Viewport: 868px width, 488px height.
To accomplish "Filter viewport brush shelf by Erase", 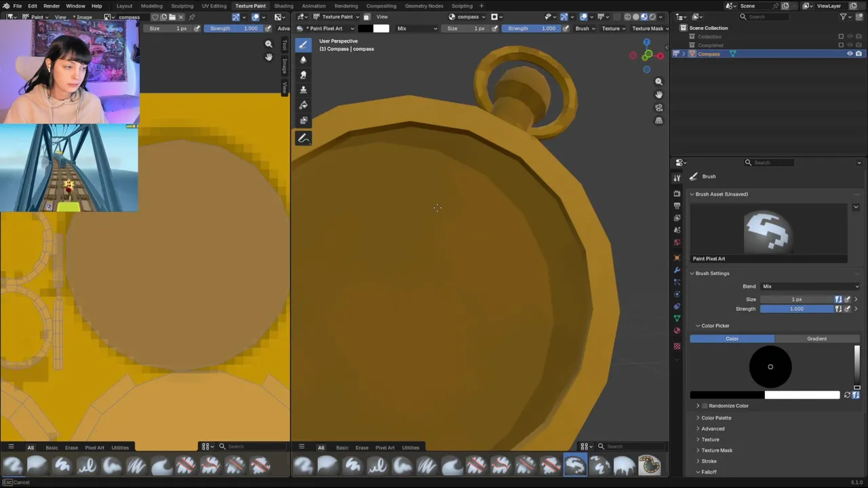I will coord(361,447).
